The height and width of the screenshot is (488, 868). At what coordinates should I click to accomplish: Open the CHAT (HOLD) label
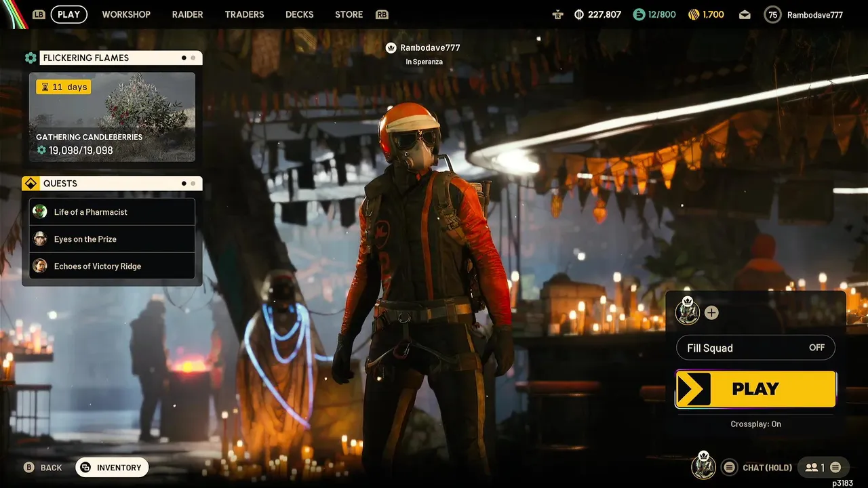click(x=767, y=468)
